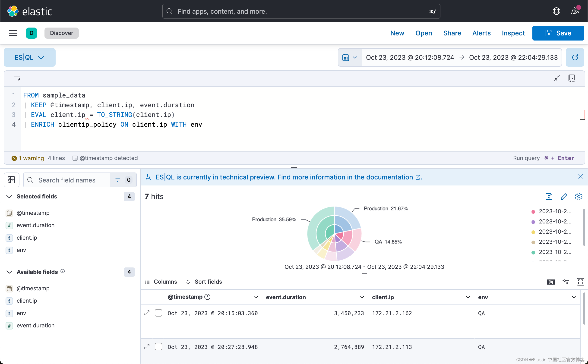Open the Inspect menu item
The image size is (588, 364).
(513, 33)
